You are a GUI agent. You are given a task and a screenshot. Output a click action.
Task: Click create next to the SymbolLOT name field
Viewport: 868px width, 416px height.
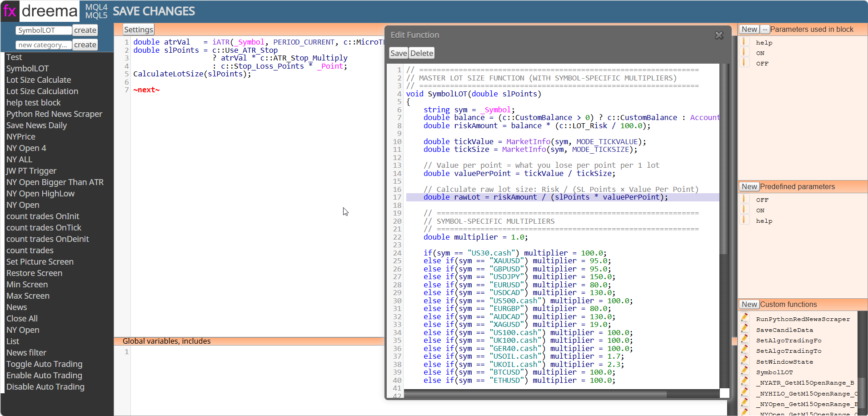coord(85,30)
